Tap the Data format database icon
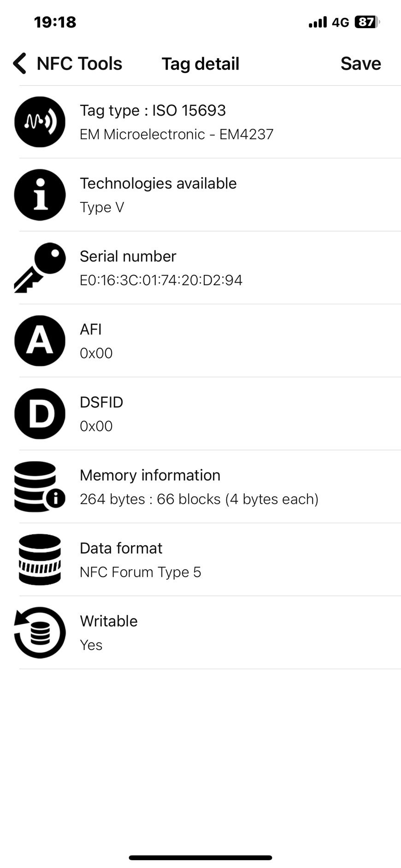401x868 pixels. 40,560
